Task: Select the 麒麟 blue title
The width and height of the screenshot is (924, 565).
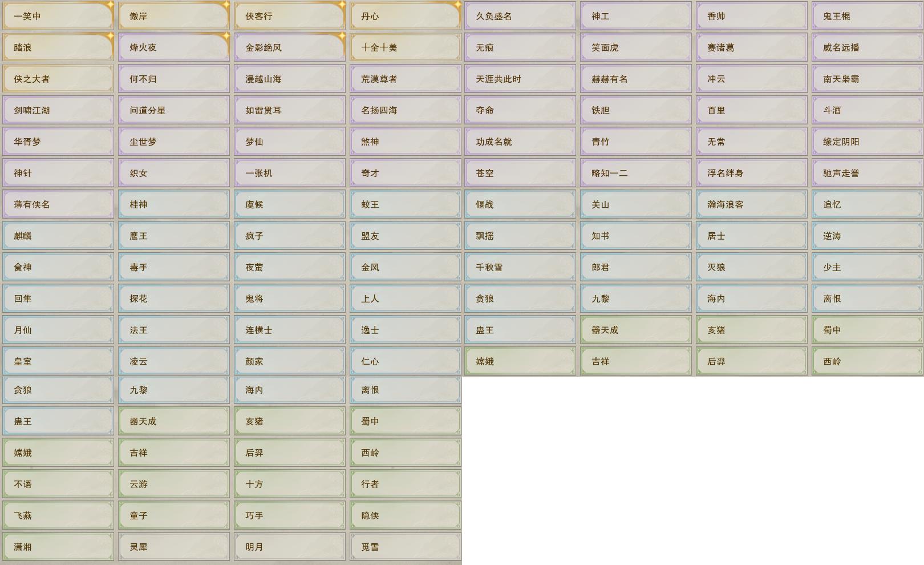Action: coord(58,236)
